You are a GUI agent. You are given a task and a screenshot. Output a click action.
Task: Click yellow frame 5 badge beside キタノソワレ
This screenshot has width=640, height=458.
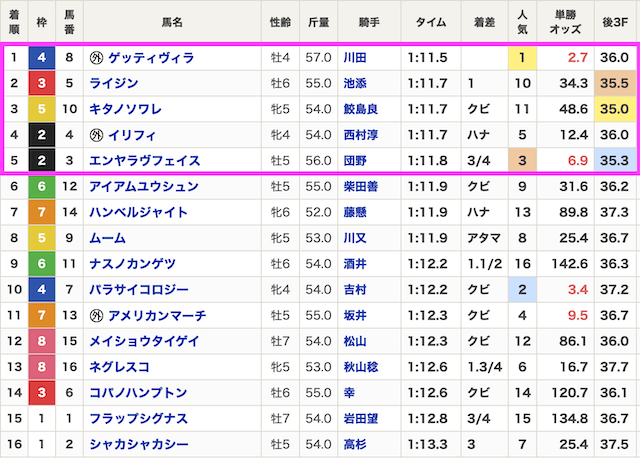point(42,109)
